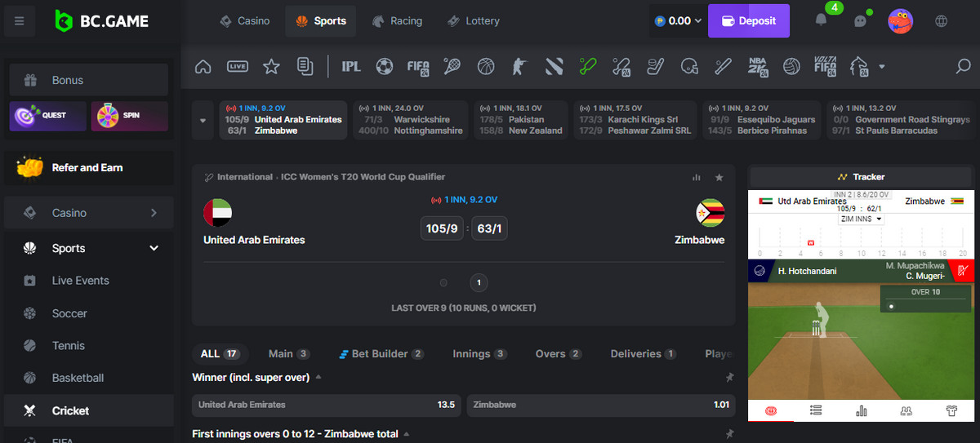Image resolution: width=980 pixels, height=443 pixels.
Task: Open the globe language icon
Action: tap(942, 21)
